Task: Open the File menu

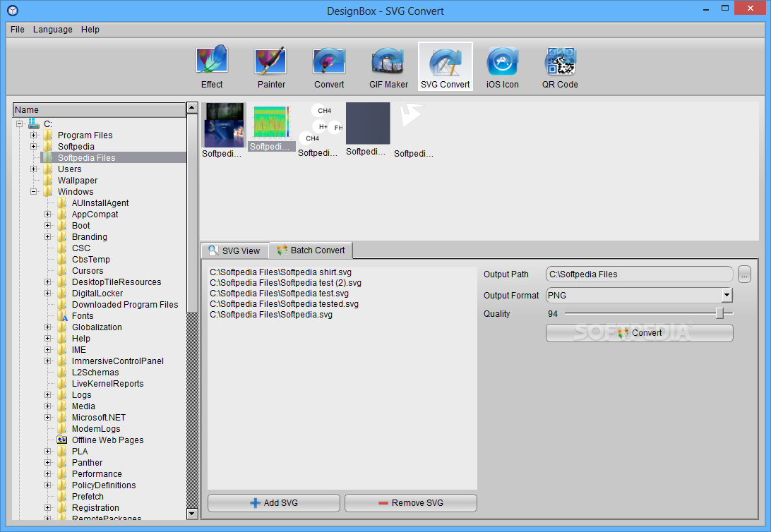Action: click(x=17, y=30)
